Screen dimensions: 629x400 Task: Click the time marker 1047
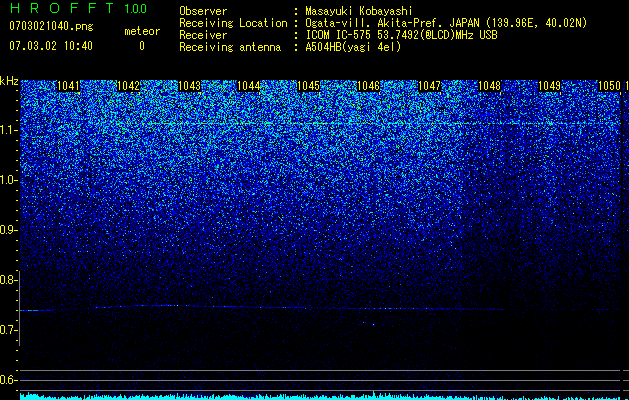(x=429, y=86)
